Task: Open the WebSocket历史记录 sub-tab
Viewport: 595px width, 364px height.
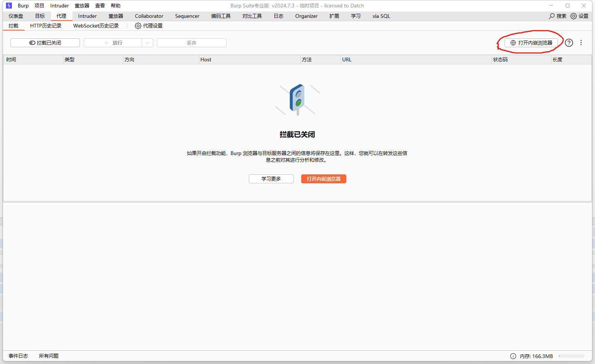Action: 96,26
